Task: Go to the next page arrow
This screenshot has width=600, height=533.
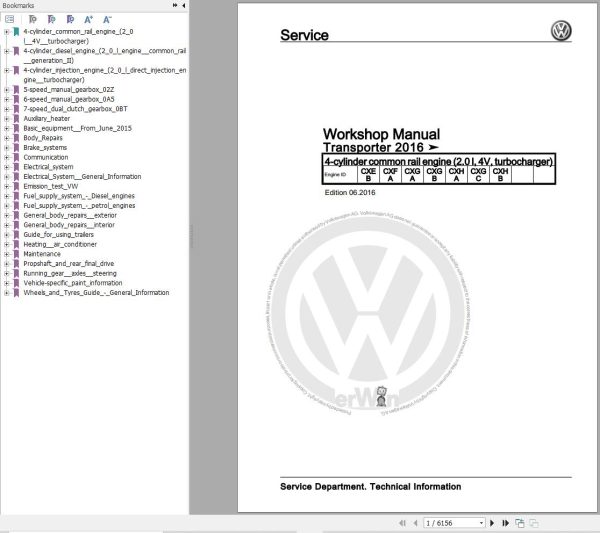Action: [492, 523]
